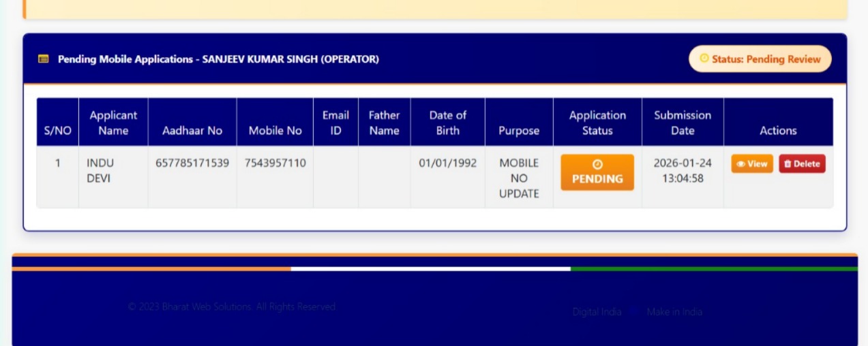The image size is (868, 346).
Task: Click Aadhaar number 657785171539
Action: [x=192, y=163]
